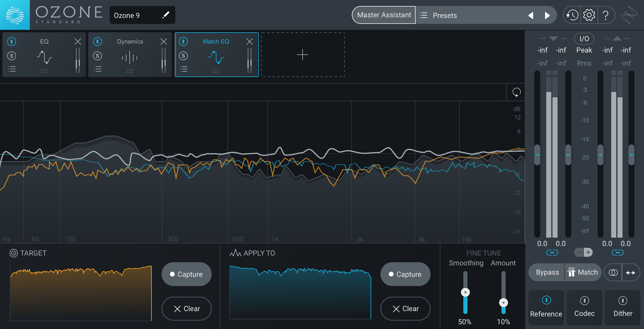644x329 pixels.
Task: Solo the Dynamics module
Action: (97, 56)
